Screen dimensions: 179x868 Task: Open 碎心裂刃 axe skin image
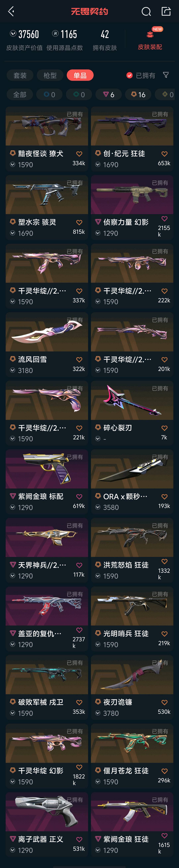pyautogui.click(x=132, y=400)
